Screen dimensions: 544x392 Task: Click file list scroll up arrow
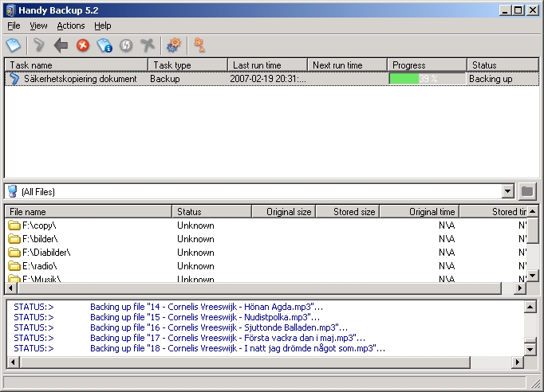click(x=533, y=211)
